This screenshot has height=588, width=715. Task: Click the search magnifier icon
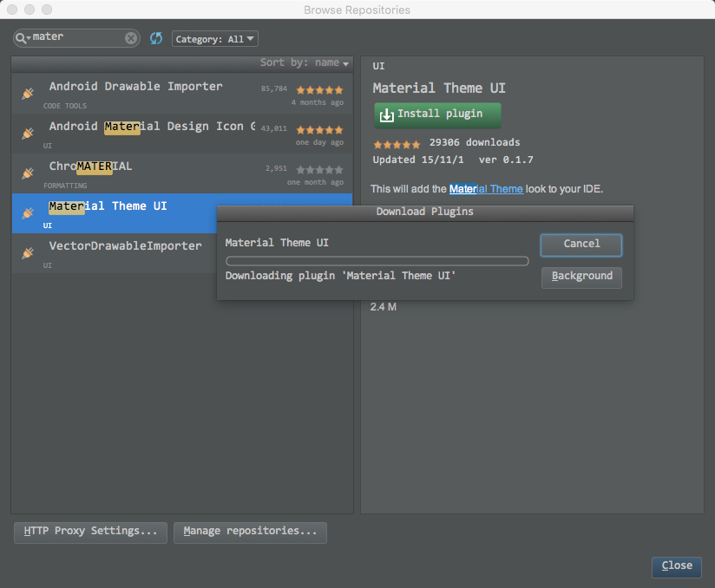pos(21,38)
